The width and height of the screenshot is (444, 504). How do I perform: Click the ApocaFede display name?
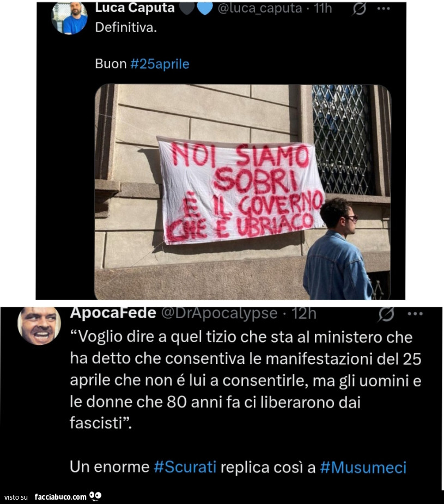tap(113, 313)
